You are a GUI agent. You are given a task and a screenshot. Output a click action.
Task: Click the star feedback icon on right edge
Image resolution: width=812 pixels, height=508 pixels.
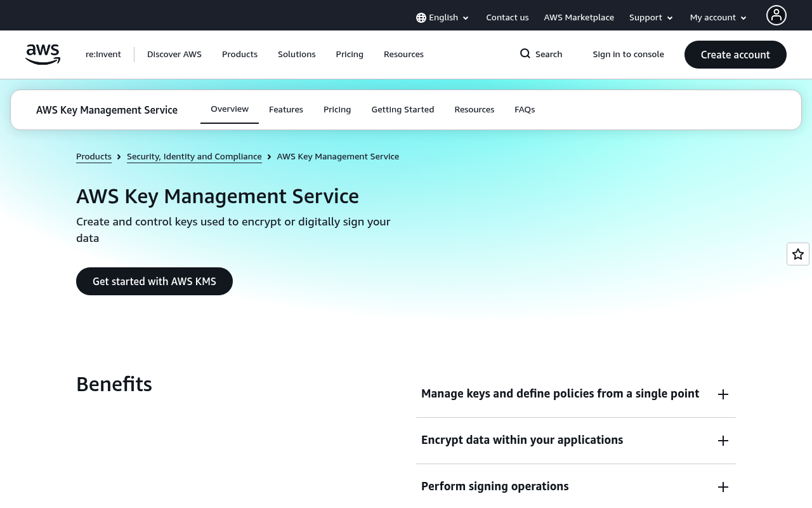798,254
